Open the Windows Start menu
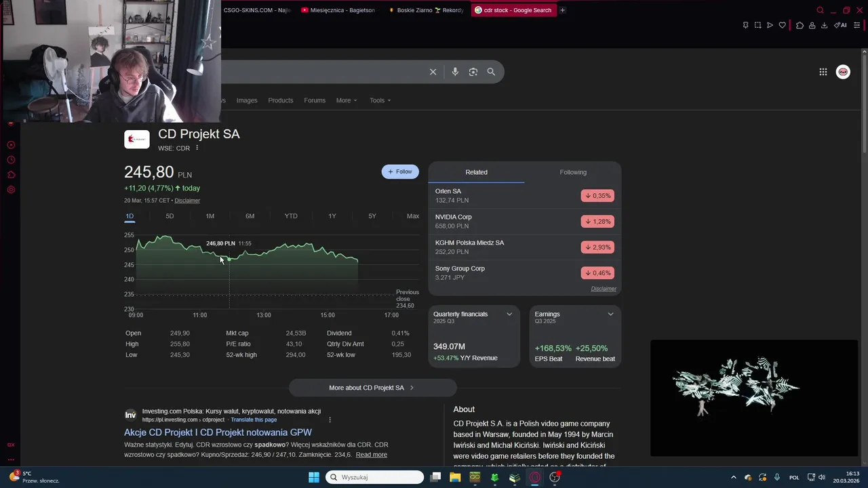Viewport: 868px width, 488px height. [x=314, y=477]
